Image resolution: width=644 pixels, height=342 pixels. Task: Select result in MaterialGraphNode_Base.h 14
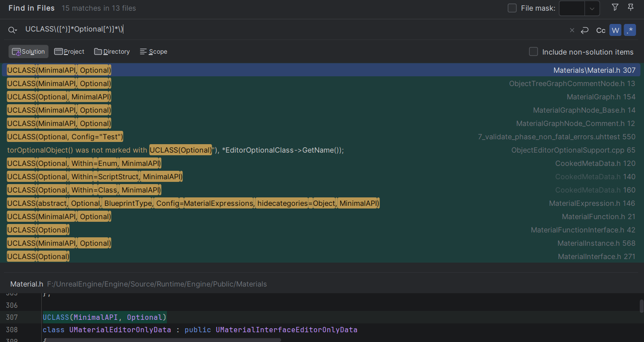(321, 110)
